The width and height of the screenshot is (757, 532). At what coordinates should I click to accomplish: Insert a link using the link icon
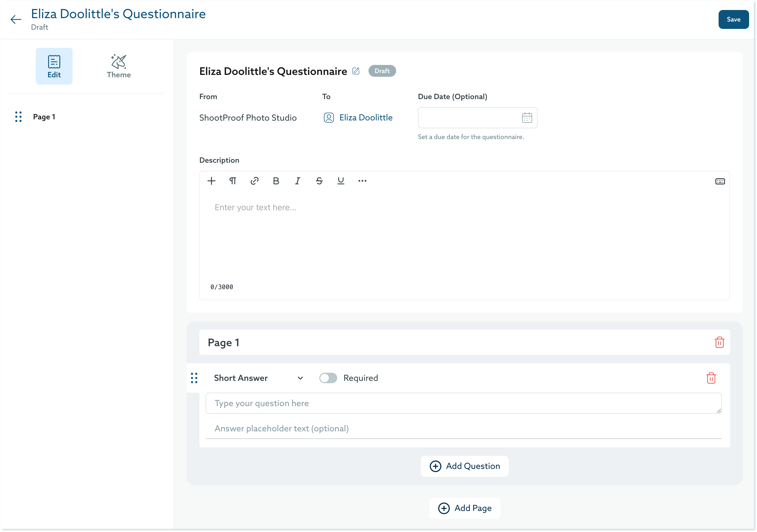click(254, 181)
